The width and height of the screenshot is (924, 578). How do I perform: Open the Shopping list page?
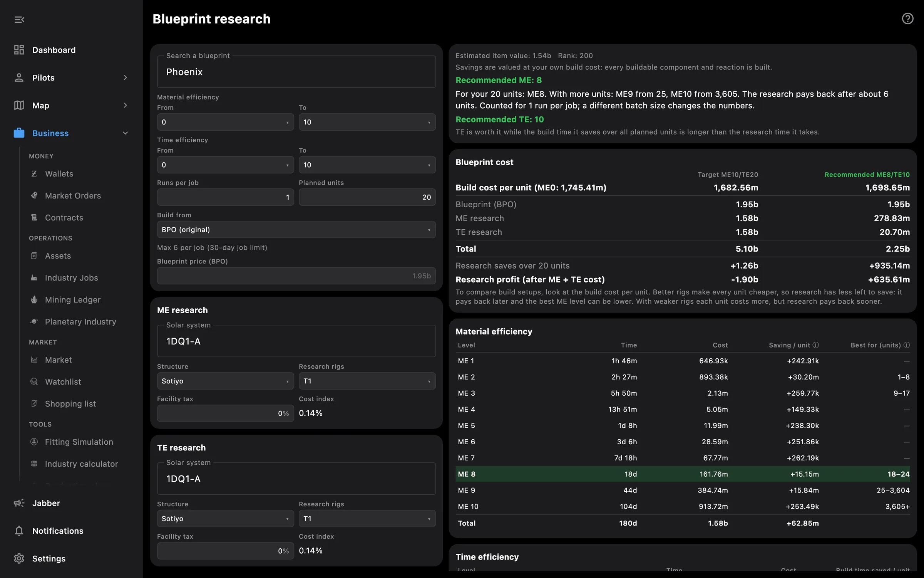70,403
